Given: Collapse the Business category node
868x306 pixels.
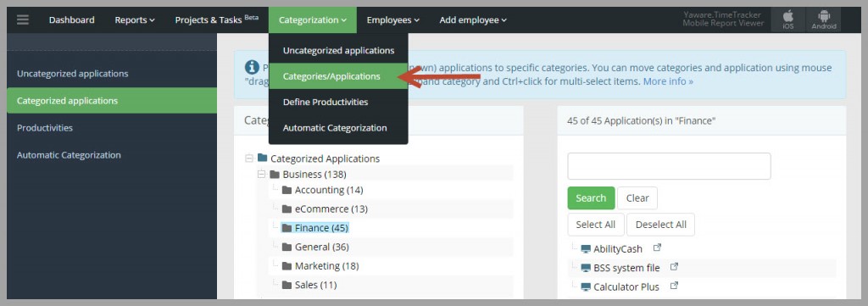Looking at the screenshot, I should (261, 175).
